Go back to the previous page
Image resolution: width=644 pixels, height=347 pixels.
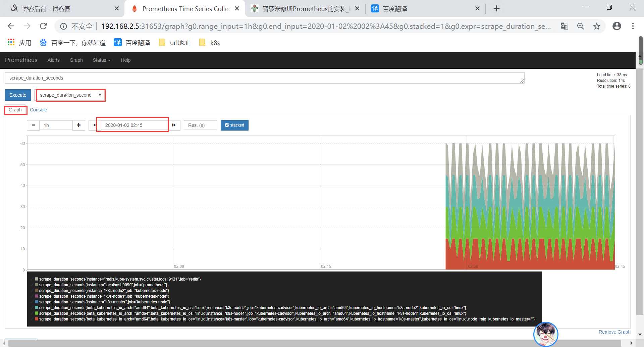(x=11, y=26)
